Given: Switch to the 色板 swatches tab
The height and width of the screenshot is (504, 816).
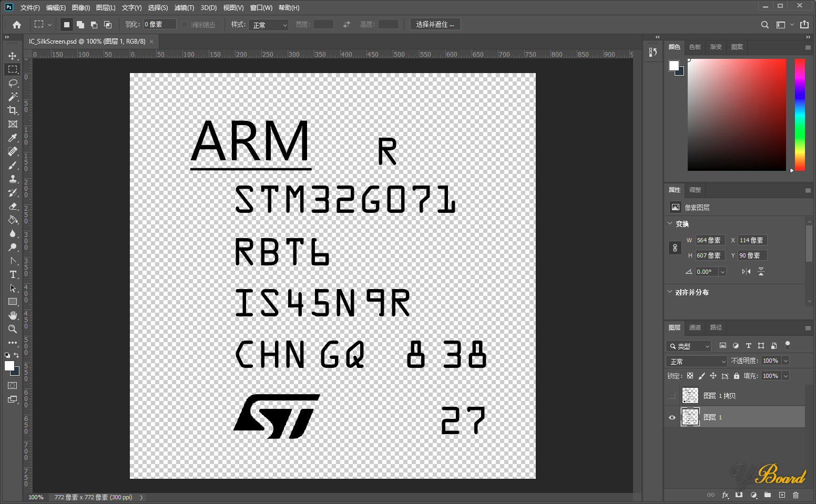Looking at the screenshot, I should click(695, 47).
